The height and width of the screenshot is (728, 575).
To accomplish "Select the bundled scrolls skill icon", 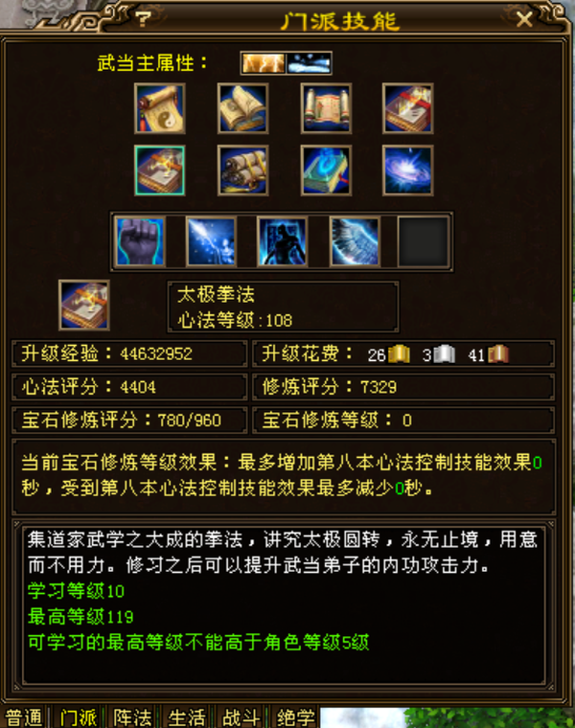I will pyautogui.click(x=242, y=170).
